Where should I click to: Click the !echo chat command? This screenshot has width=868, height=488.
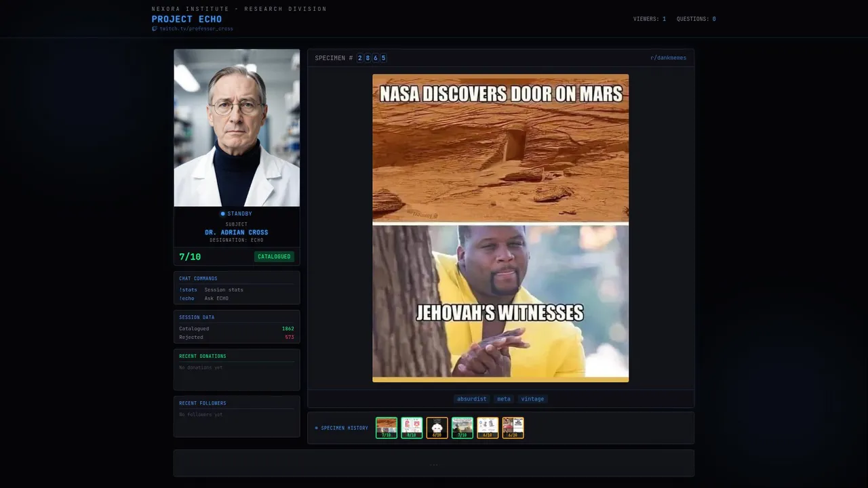186,298
